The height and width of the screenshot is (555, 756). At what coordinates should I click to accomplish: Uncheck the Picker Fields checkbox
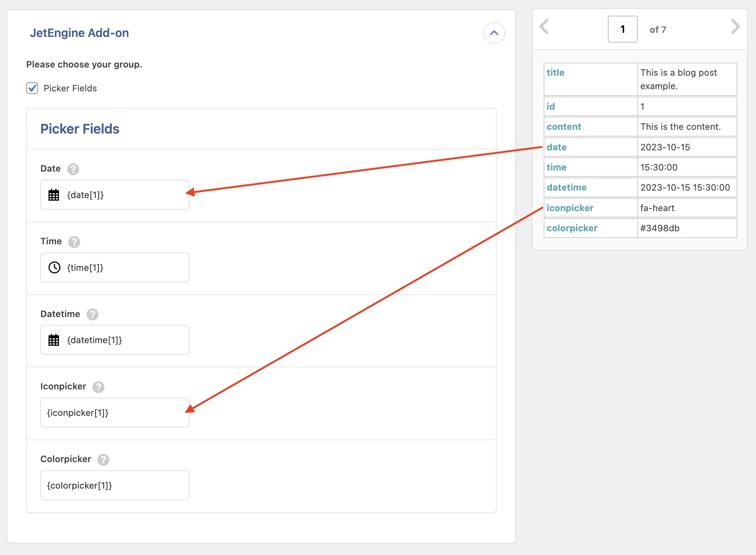point(32,88)
